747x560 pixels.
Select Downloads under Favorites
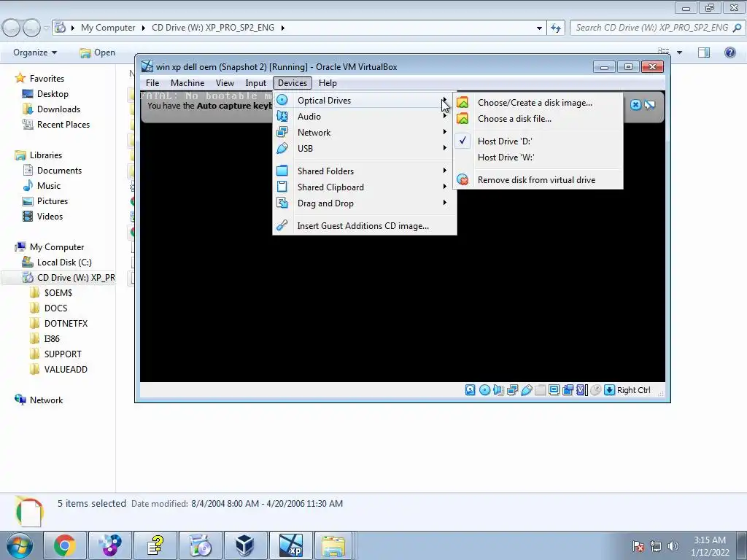58,109
